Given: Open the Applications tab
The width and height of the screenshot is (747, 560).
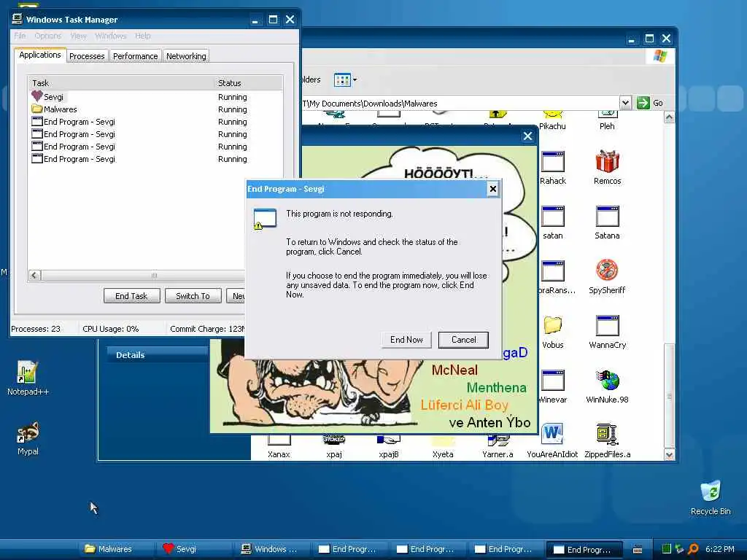Looking at the screenshot, I should tap(40, 55).
